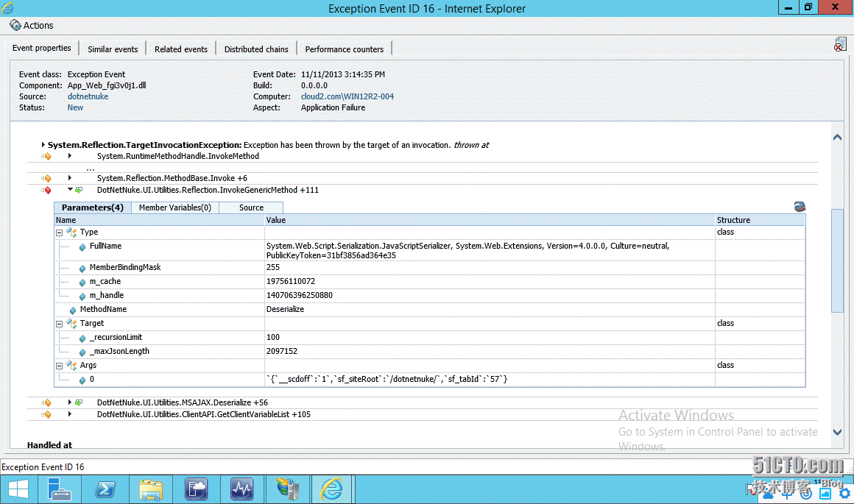The height and width of the screenshot is (504, 854).
Task: Click the vertical scrollbar thumb
Action: point(837,260)
